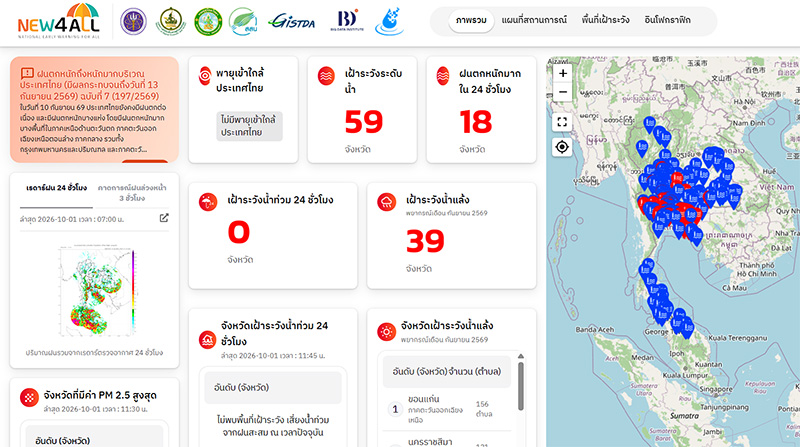This screenshot has height=447, width=800.
Task: Open the อินโฟกราฟิก tab
Action: click(x=667, y=20)
